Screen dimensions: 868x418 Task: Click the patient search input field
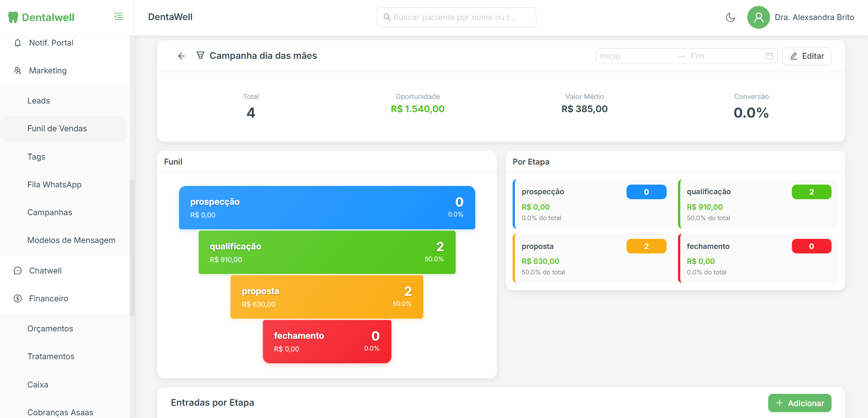click(456, 17)
